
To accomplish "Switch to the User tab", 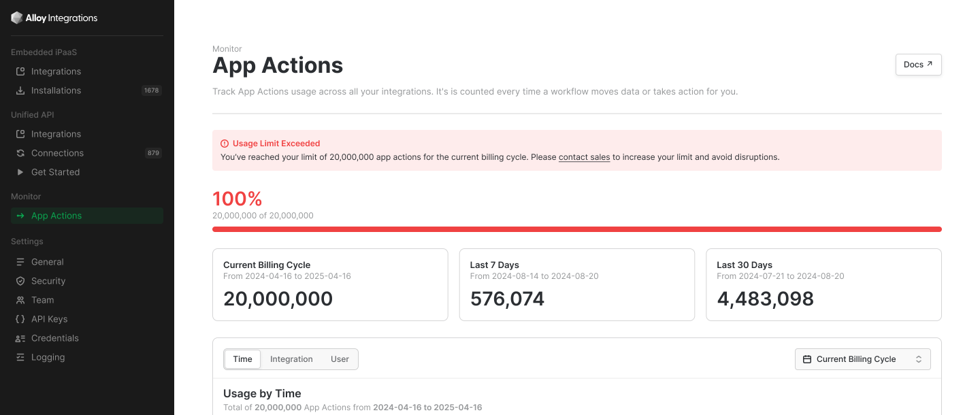I will [340, 359].
